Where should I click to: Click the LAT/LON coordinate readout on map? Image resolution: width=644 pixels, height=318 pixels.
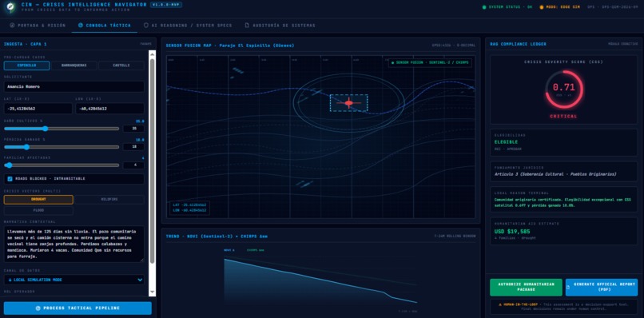189,208
